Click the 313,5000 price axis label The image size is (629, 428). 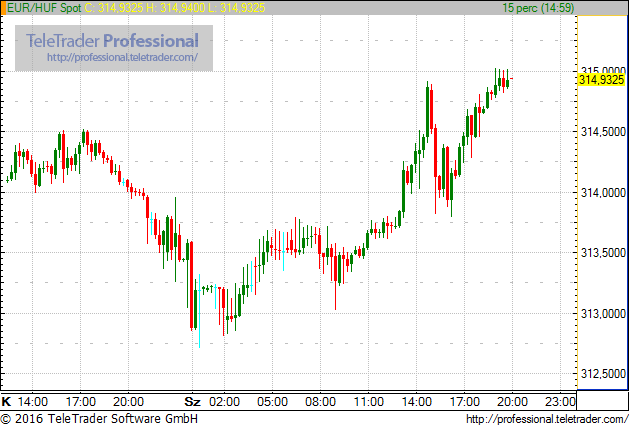pyautogui.click(x=603, y=253)
